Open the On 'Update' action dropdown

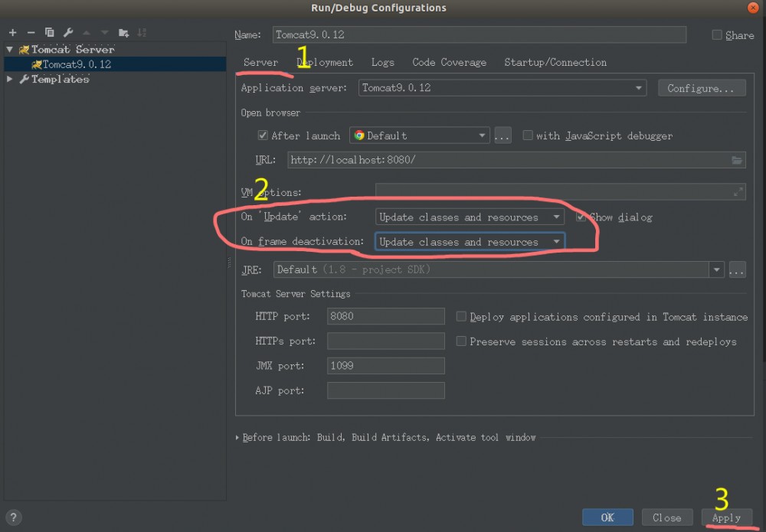[x=470, y=217]
